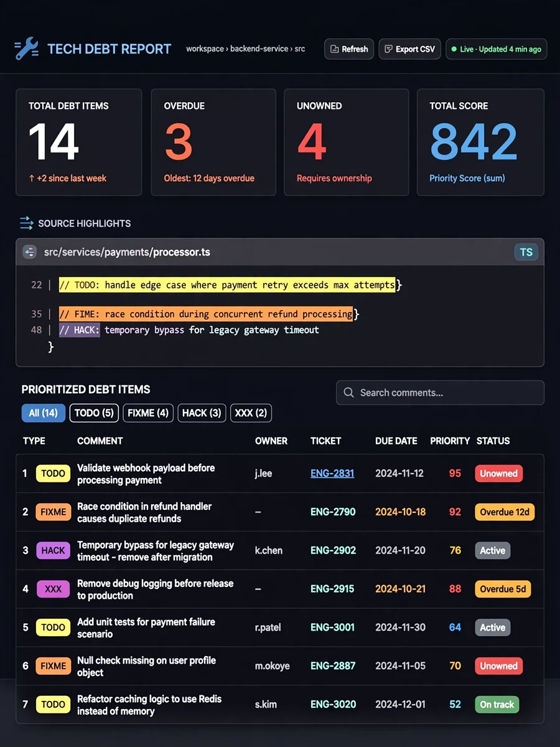Sort by the PRIORITY column header

pyautogui.click(x=450, y=441)
